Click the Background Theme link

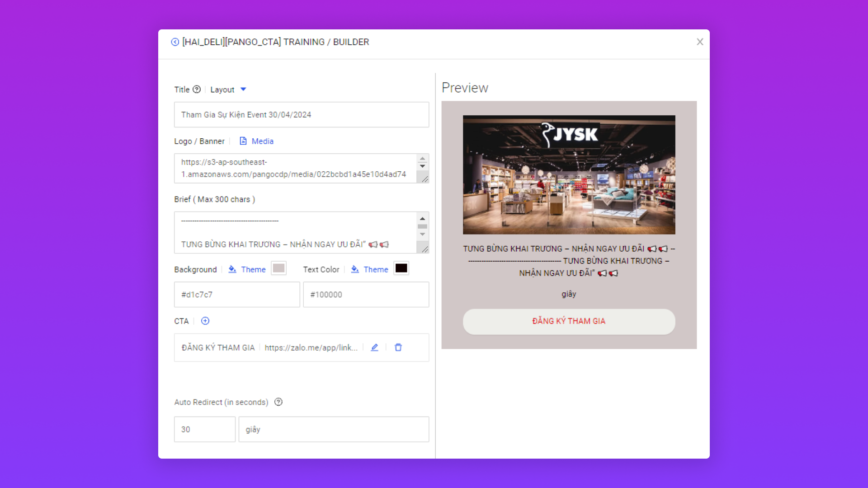tap(253, 269)
